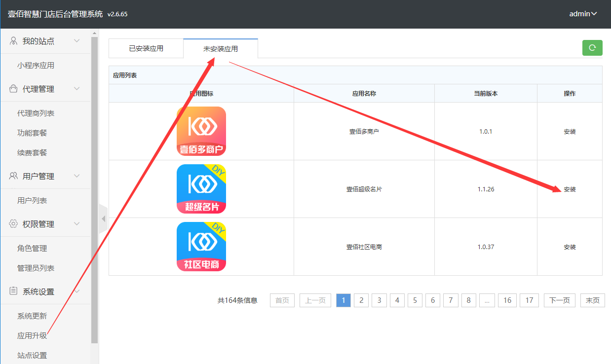
Task: Click the version 1.0.1 cell
Action: point(486,131)
